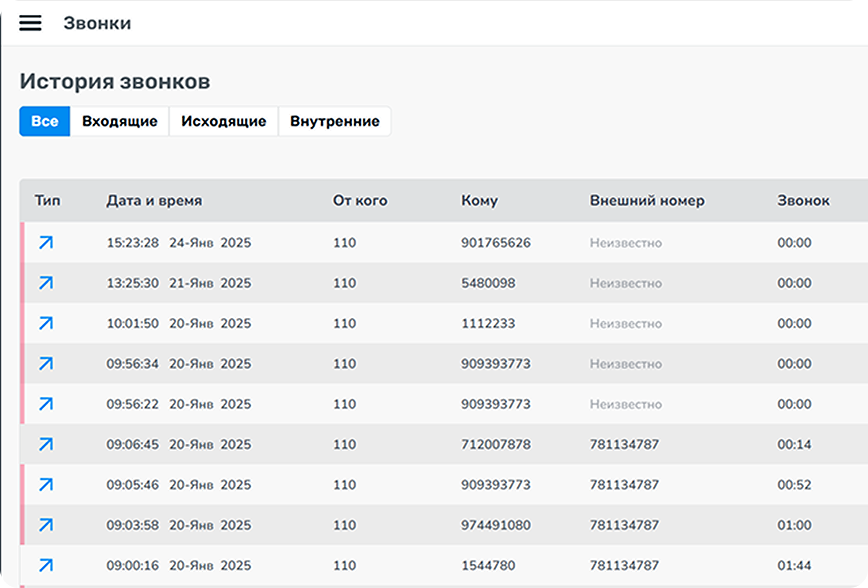Click call type arrow for 09:06:45 call

(x=46, y=444)
